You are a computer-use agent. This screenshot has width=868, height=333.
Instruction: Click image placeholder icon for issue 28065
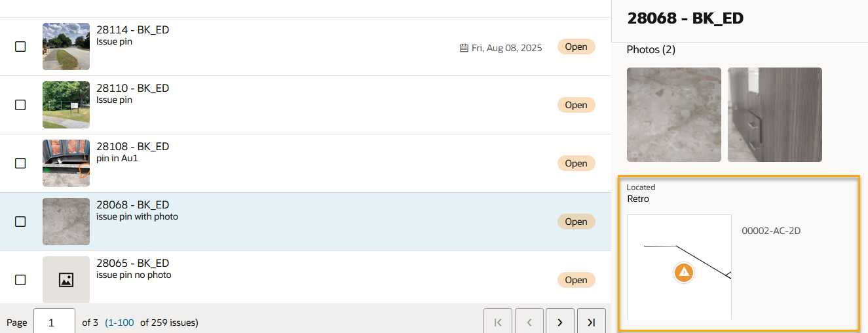click(x=66, y=280)
